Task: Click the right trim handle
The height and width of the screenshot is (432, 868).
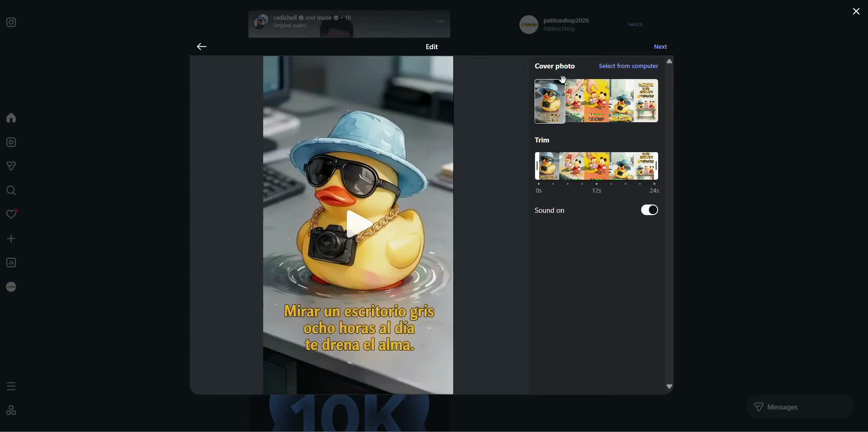Action: [x=656, y=166]
